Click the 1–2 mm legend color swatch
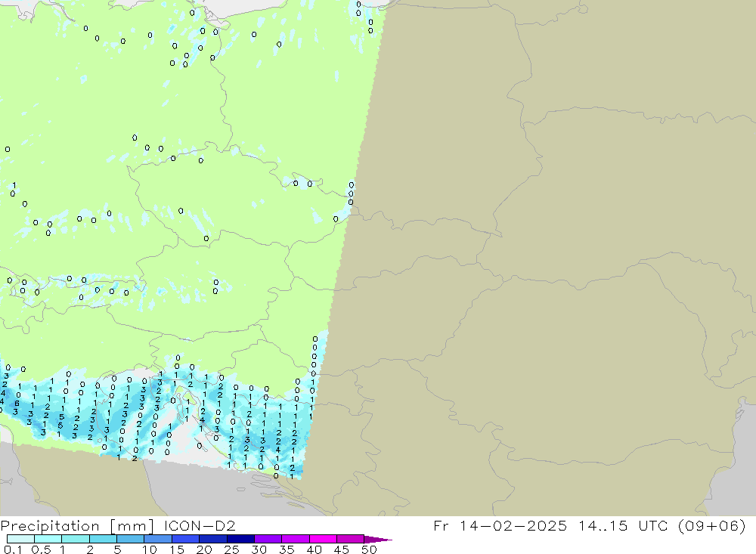The width and height of the screenshot is (756, 554). [x=76, y=539]
